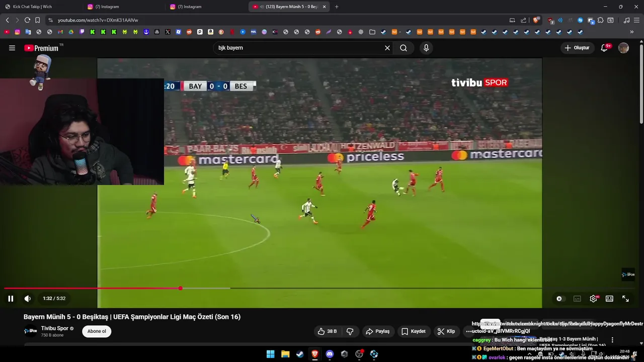
Task: Open Brave main hamburger menu
Action: [x=637, y=20]
